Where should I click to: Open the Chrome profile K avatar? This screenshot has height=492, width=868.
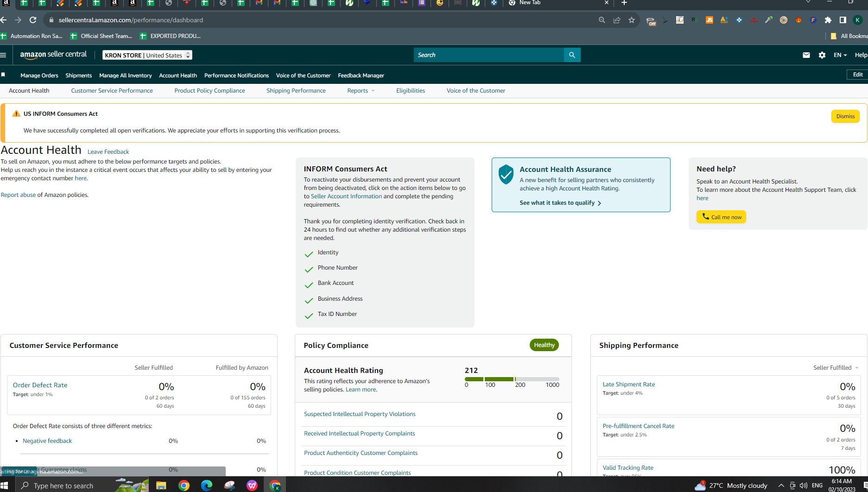click(x=858, y=20)
